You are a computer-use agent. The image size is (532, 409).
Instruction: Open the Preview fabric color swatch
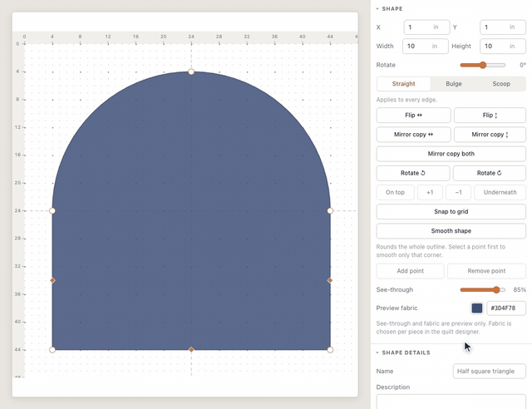476,308
